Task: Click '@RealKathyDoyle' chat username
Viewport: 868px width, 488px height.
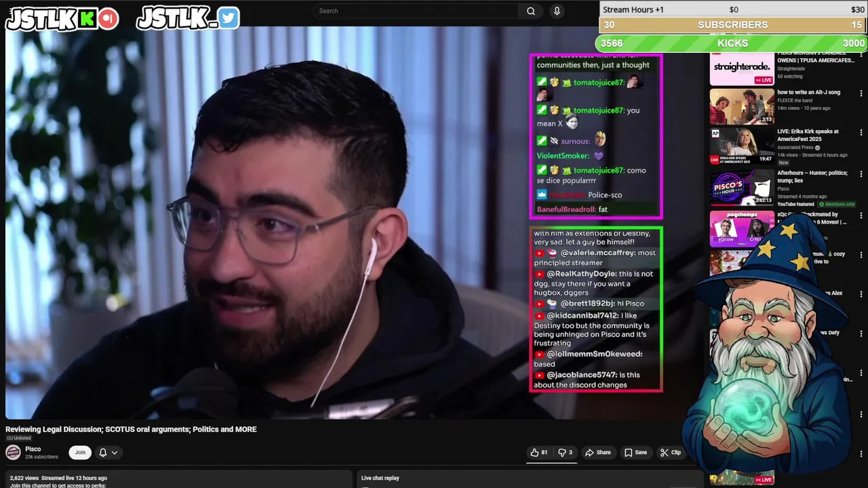Action: click(x=581, y=274)
